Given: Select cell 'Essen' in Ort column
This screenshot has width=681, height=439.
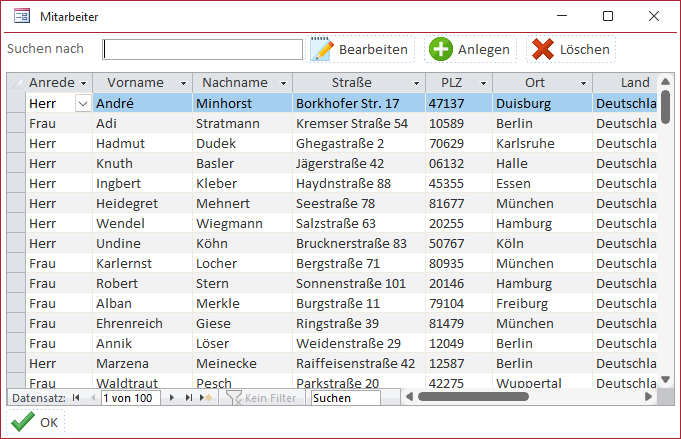Looking at the screenshot, I should pos(542,183).
